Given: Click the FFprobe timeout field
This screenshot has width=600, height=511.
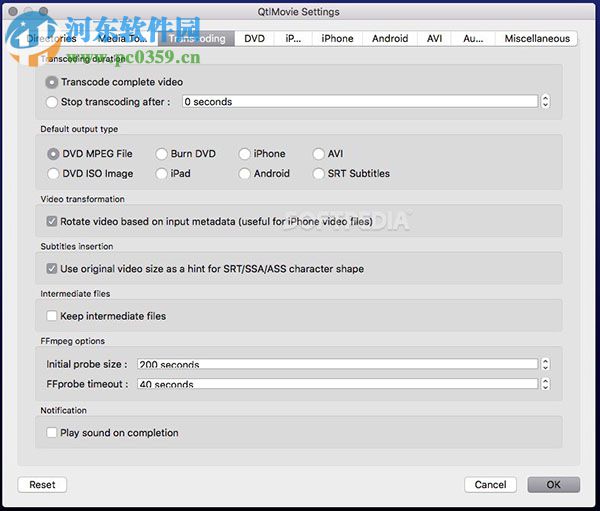Looking at the screenshot, I should (x=338, y=384).
